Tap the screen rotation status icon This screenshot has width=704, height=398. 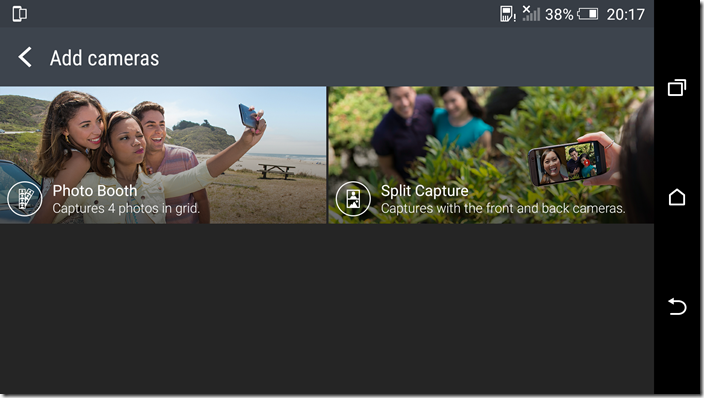click(19, 14)
